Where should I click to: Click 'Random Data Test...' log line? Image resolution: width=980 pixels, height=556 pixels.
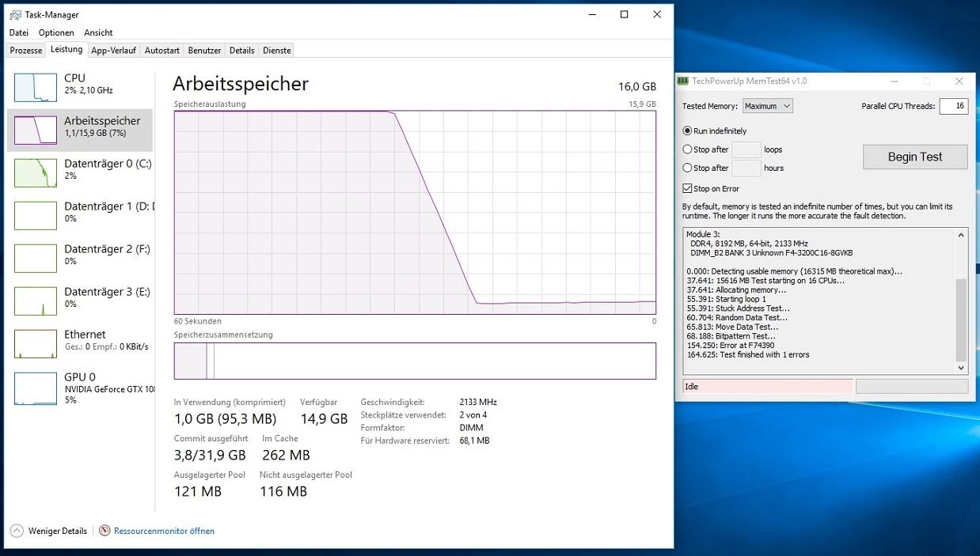[737, 318]
